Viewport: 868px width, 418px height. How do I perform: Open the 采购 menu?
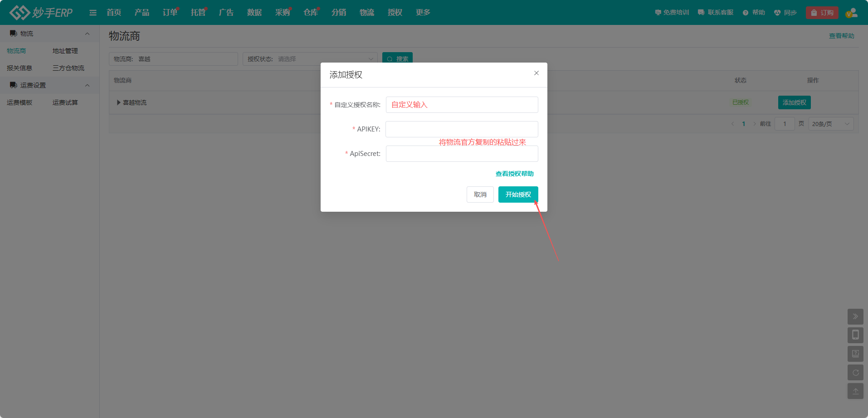click(x=283, y=12)
